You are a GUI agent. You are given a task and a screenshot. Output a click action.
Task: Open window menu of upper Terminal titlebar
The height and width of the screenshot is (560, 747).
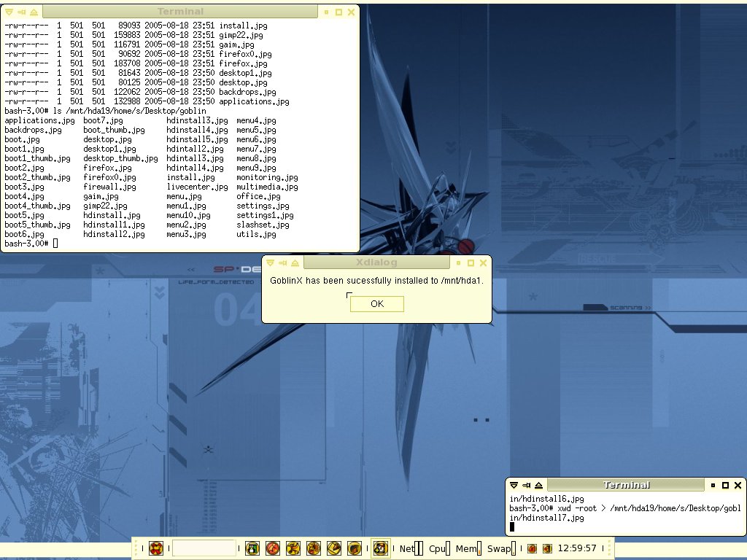tap(9, 12)
